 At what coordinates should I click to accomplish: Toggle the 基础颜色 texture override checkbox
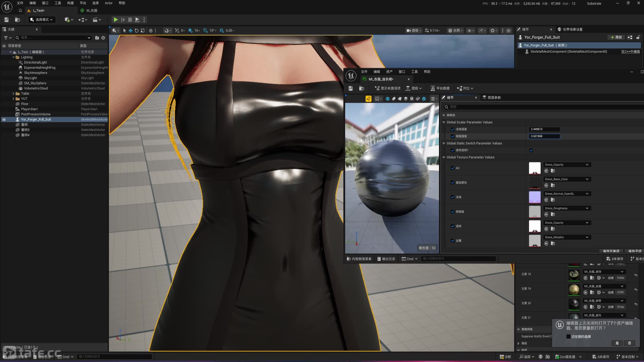click(453, 183)
